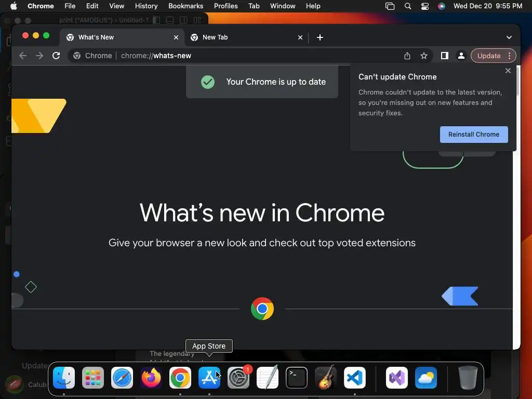This screenshot has height=399, width=532.
Task: Reload the What's New page
Action: click(56, 56)
